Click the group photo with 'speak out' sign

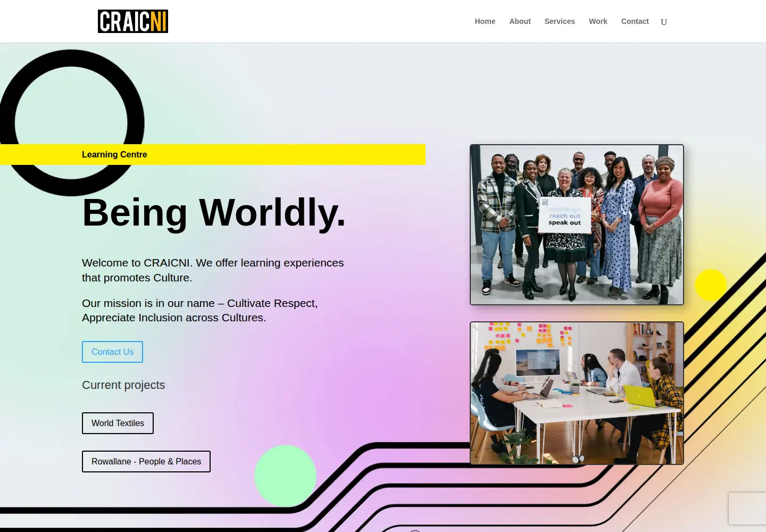(x=577, y=225)
